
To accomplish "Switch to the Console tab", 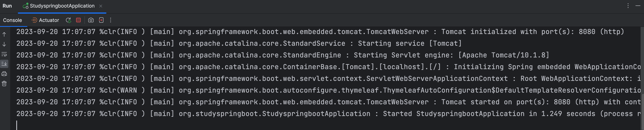I will pyautogui.click(x=13, y=20).
